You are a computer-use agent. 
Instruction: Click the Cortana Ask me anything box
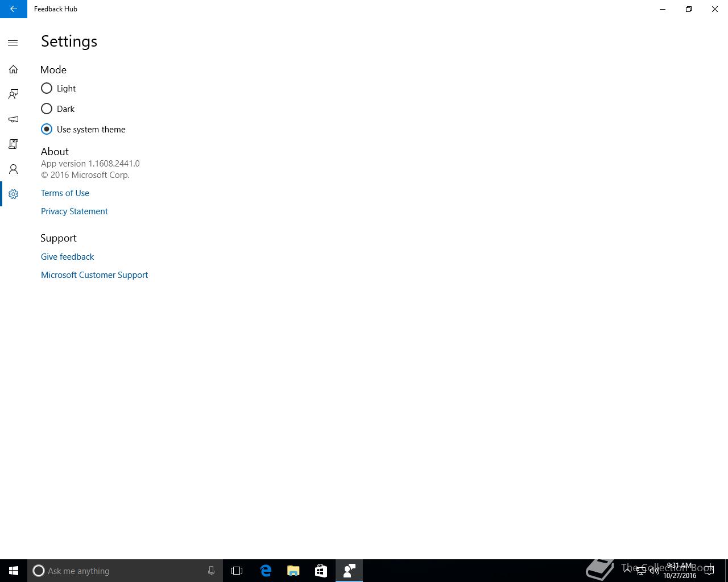click(125, 571)
